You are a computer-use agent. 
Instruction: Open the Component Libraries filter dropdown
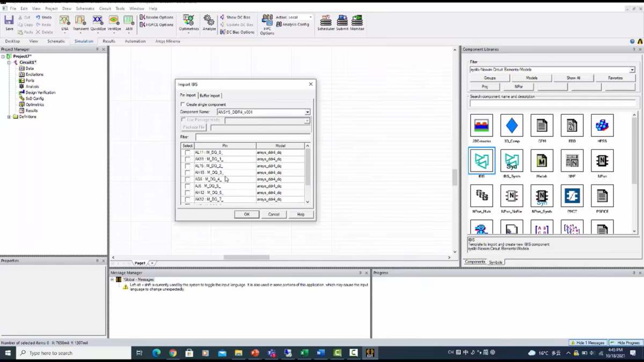(632, 70)
